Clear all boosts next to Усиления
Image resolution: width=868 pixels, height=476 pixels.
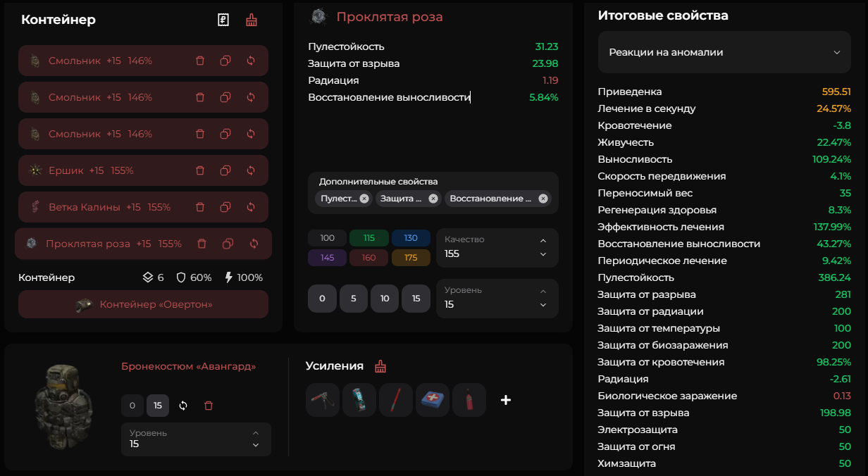tap(380, 366)
